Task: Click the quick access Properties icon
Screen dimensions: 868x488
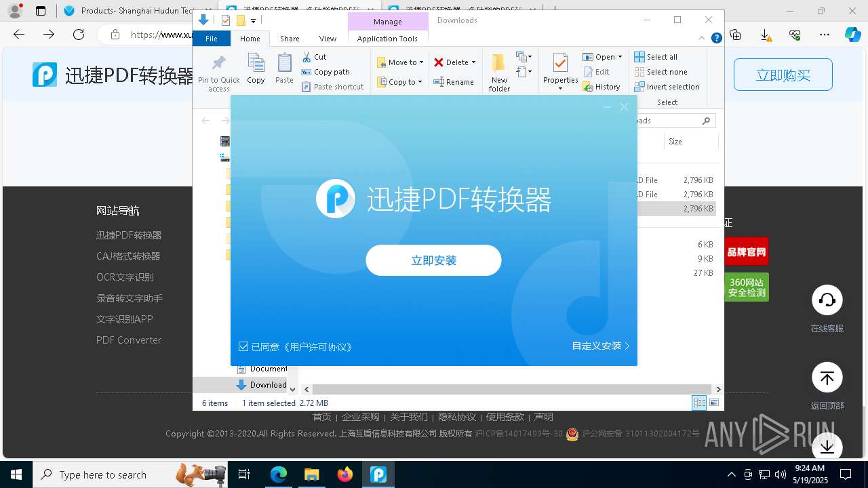Action: click(x=226, y=20)
